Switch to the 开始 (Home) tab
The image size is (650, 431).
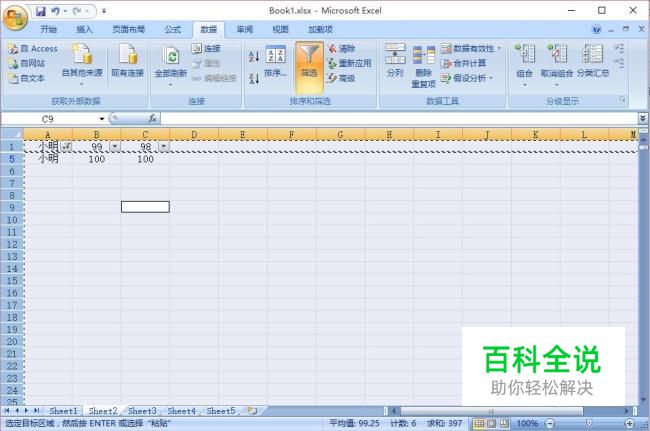[49, 29]
